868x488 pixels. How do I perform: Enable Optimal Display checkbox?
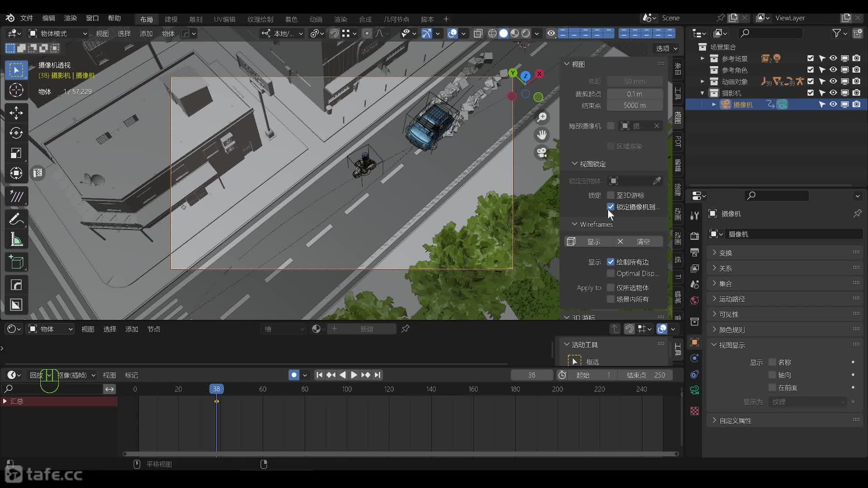(611, 273)
